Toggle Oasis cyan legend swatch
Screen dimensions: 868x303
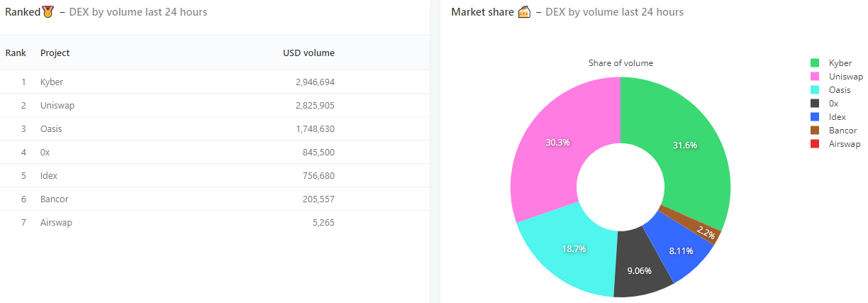[815, 90]
